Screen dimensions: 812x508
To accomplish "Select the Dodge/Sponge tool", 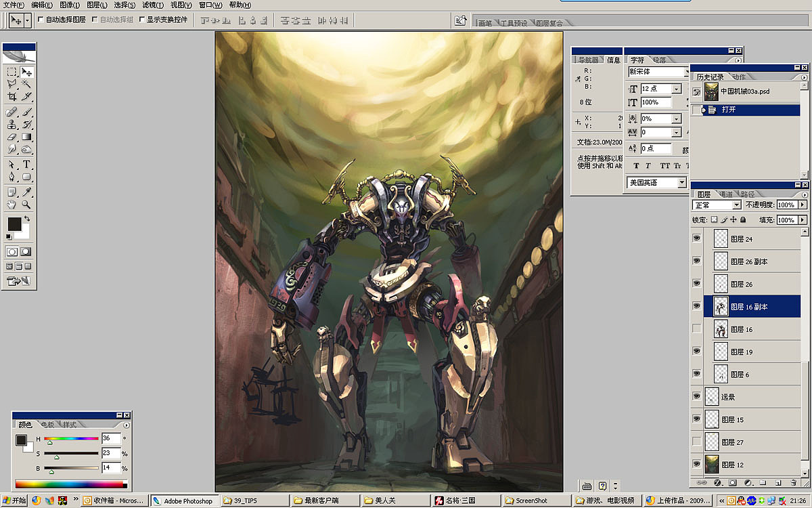I will pos(26,149).
